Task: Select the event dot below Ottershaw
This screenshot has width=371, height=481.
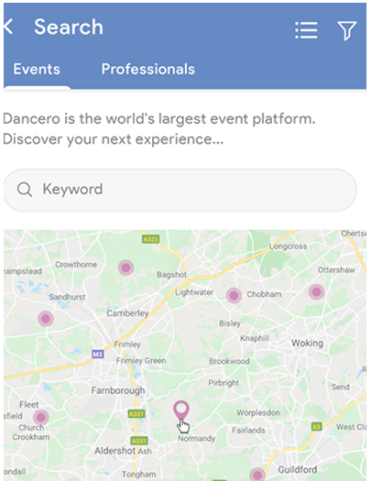Action: tap(316, 292)
